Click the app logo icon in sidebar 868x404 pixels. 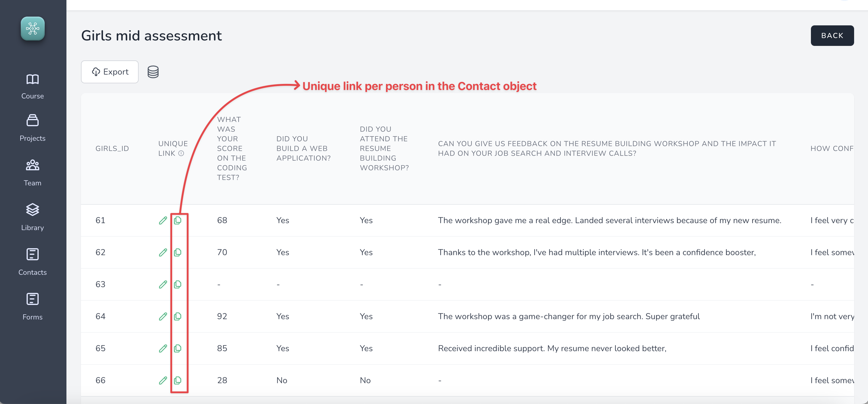click(x=33, y=29)
